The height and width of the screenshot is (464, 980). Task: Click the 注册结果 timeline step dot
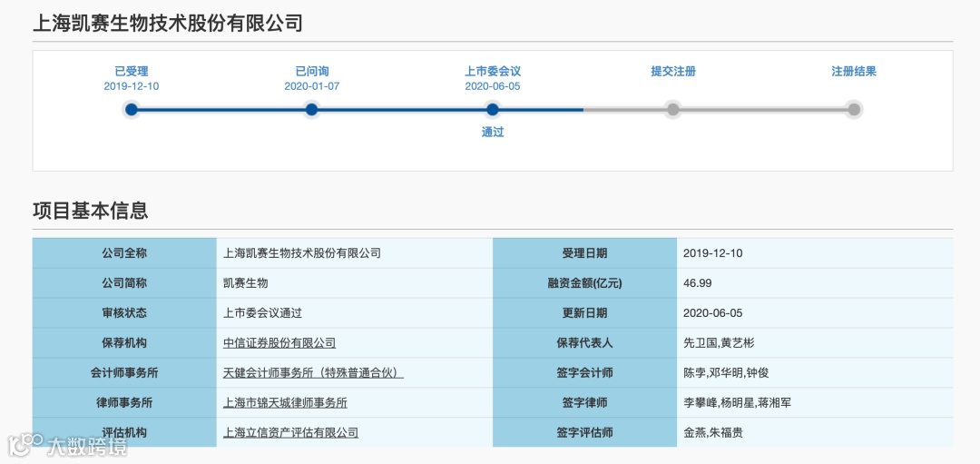[x=854, y=110]
